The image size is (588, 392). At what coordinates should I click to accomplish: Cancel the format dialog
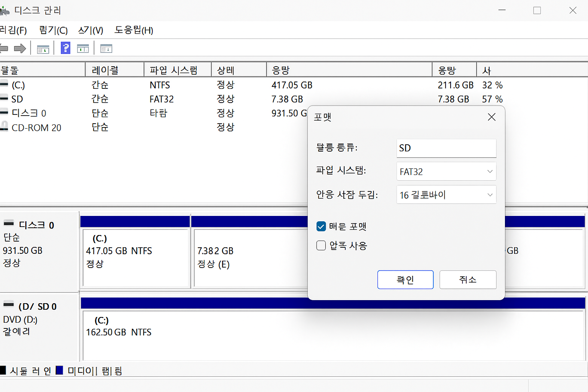[468, 279]
